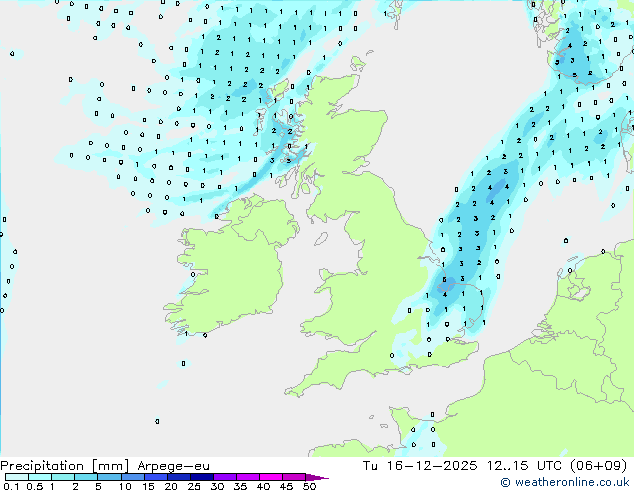Click the legend value "10"
The height and width of the screenshot is (490, 634).
click(x=125, y=486)
